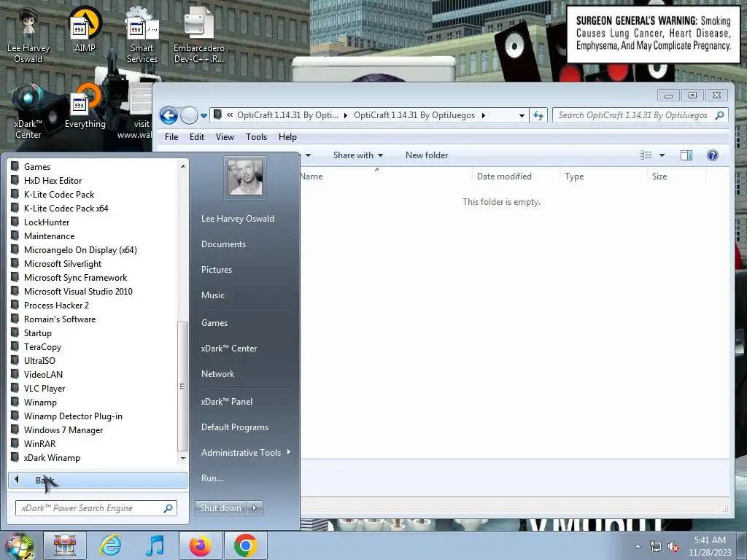The image size is (747, 560).
Task: Open the Games program folder
Action: coord(37,167)
